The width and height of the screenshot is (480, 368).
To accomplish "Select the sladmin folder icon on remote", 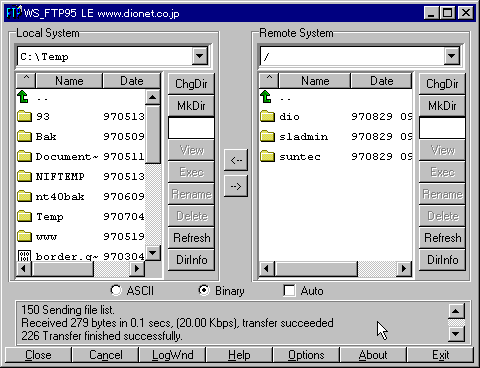I will [267, 136].
